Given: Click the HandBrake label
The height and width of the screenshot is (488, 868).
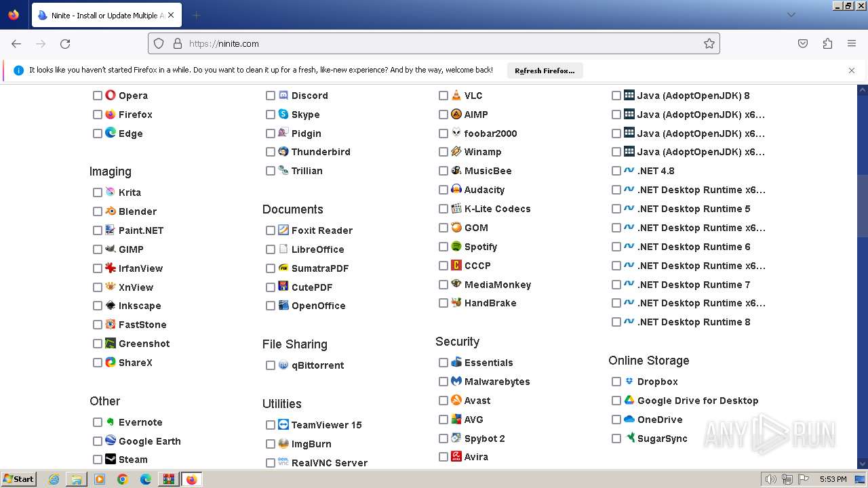Looking at the screenshot, I should (490, 303).
